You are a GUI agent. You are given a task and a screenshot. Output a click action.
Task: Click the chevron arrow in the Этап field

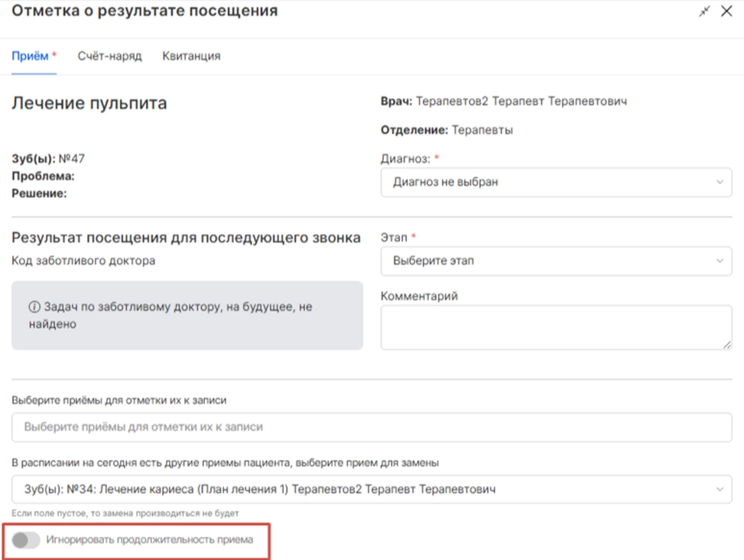(720, 261)
